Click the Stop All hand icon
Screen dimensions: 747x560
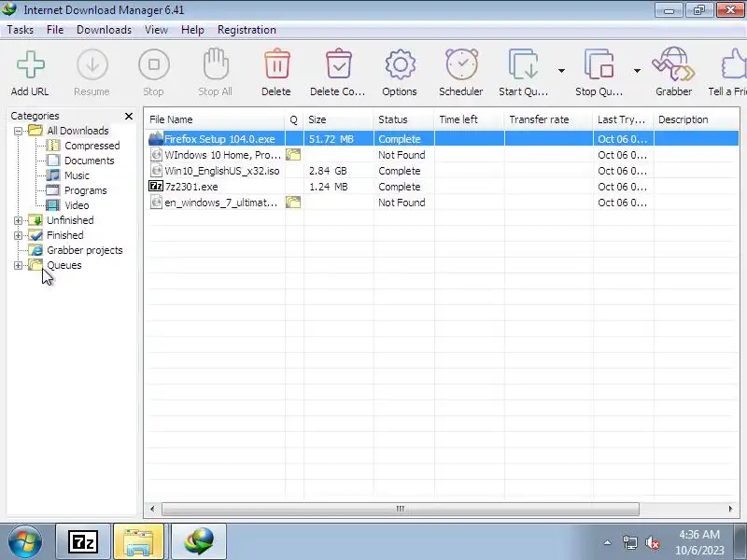[x=216, y=63]
